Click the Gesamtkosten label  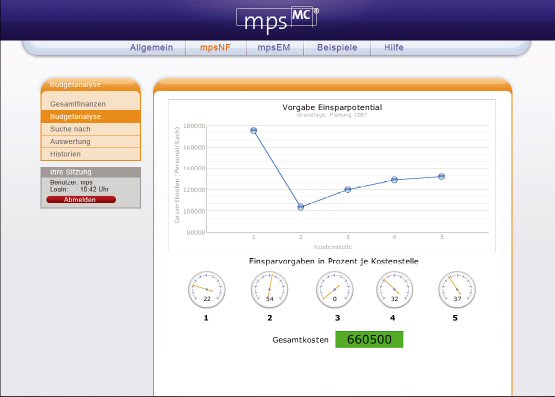300,340
